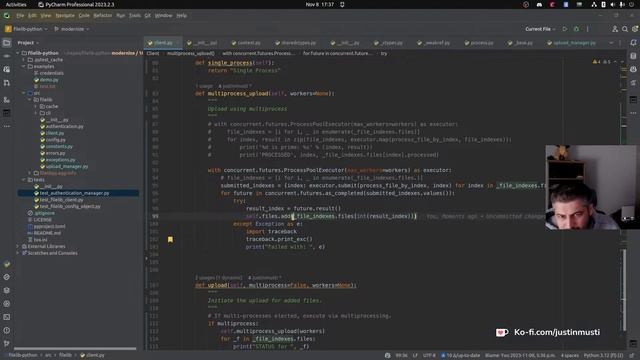Viewport: 640px width, 360px height.
Task: Select upload_manager.py in project tree
Action: 67,167
